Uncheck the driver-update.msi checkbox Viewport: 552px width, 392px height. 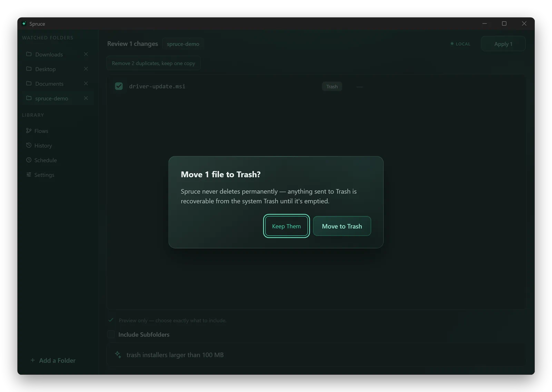[119, 86]
